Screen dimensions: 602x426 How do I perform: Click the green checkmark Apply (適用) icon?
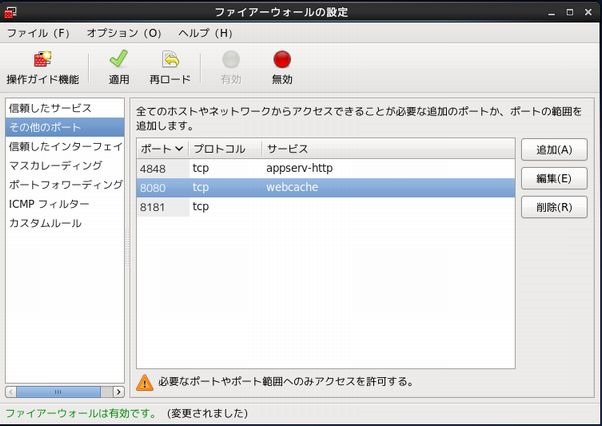[x=119, y=60]
